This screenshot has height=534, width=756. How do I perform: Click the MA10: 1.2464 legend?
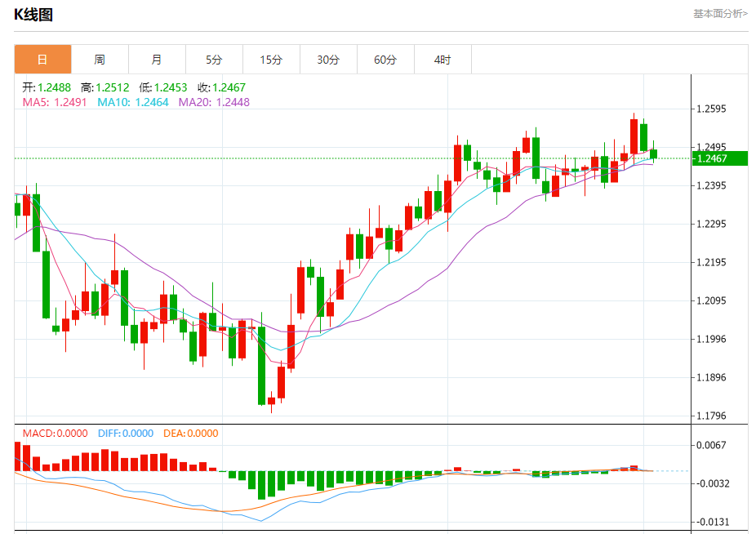point(133,102)
